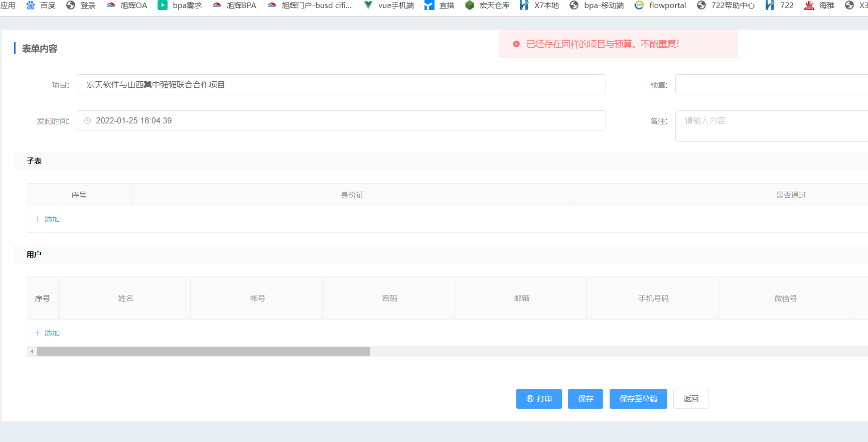
Task: Open the 旭辉门户-busd cifi bookmark
Action: pyautogui.click(x=310, y=6)
